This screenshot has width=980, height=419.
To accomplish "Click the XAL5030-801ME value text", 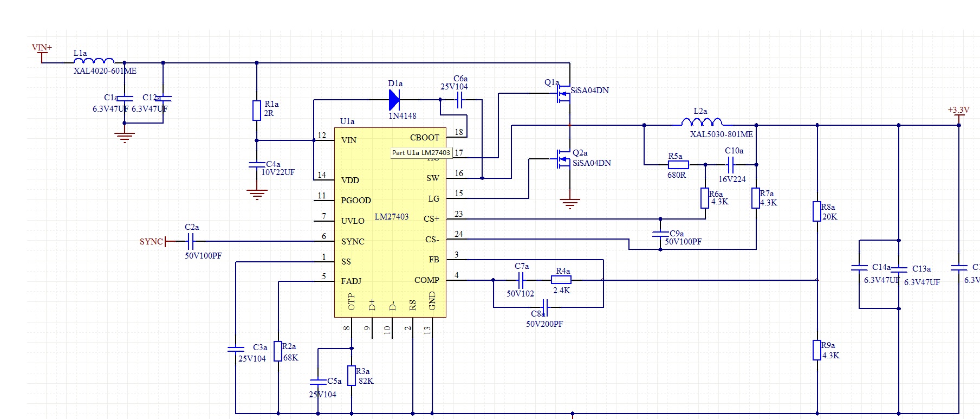I will [721, 134].
